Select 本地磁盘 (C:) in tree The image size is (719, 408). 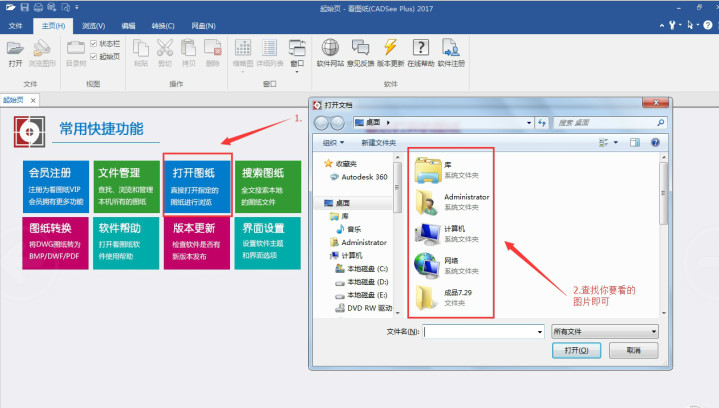click(x=362, y=269)
